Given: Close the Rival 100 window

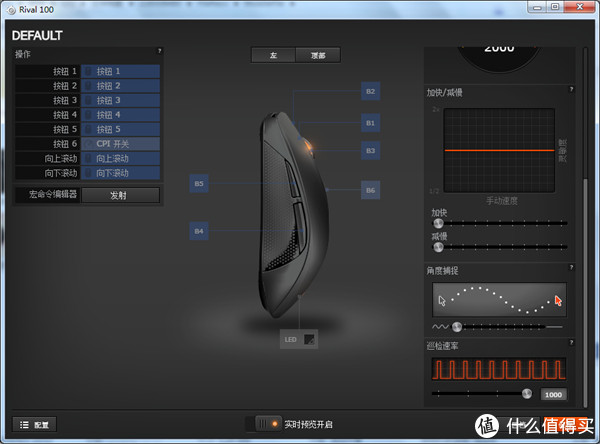Looking at the screenshot, I should (x=580, y=7).
